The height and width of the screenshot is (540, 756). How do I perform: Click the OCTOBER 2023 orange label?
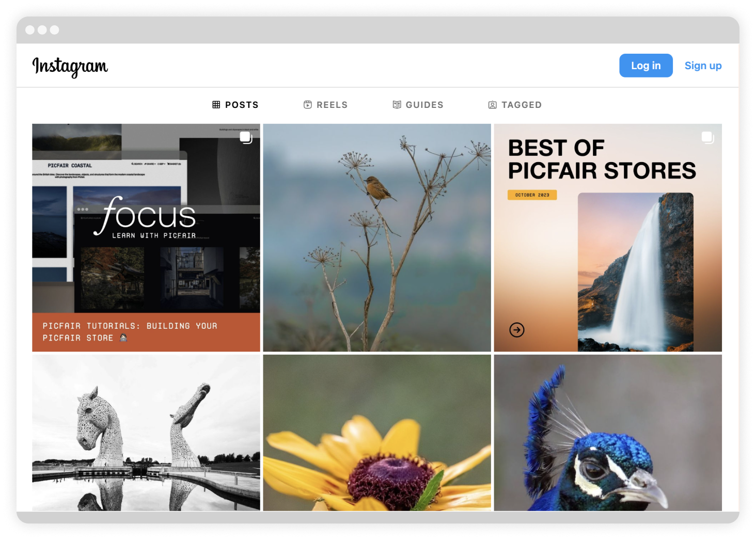532,195
